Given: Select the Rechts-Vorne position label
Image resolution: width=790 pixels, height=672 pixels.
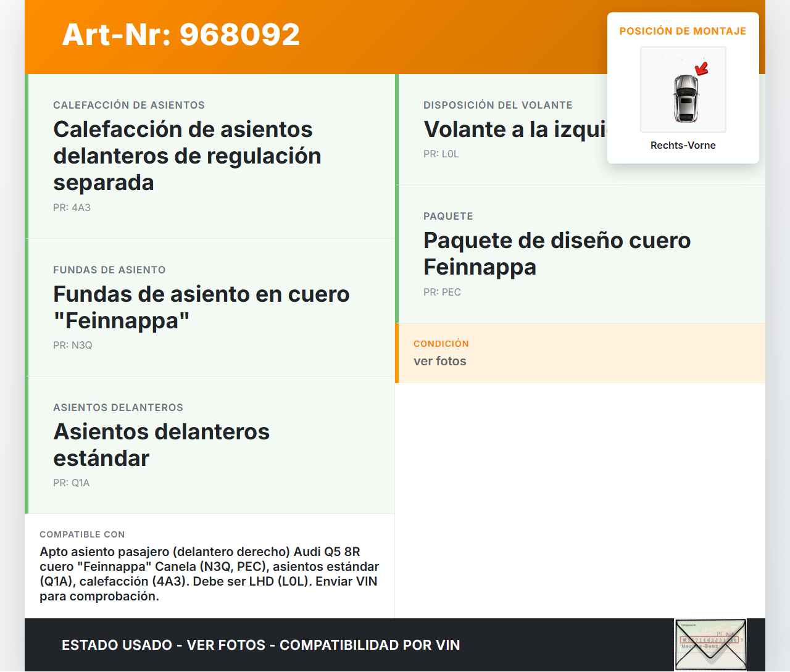Looking at the screenshot, I should click(683, 146).
